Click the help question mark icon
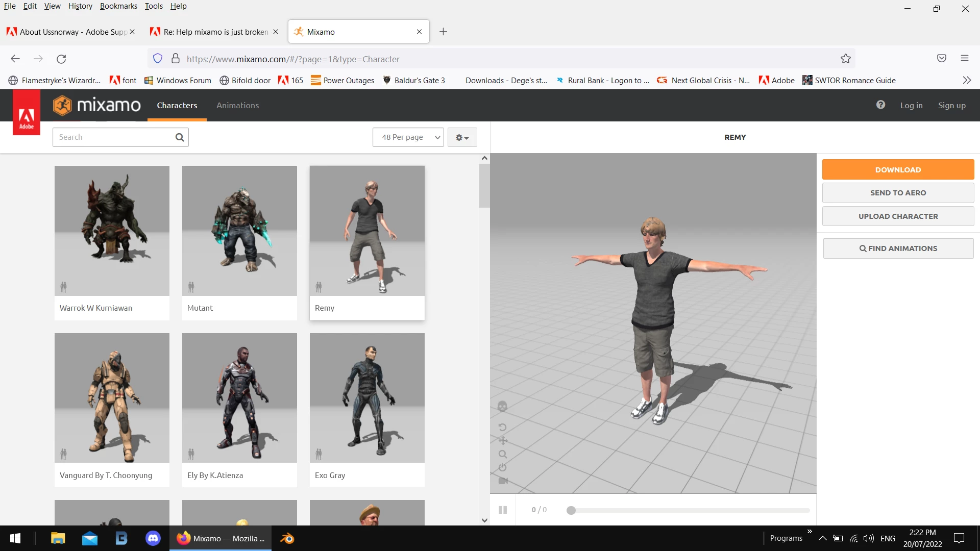Viewport: 980px width, 551px height. coord(880,105)
